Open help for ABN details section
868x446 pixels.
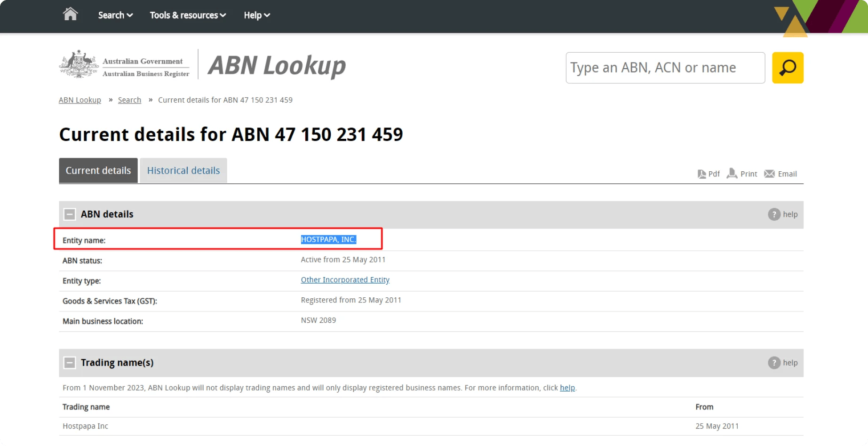pyautogui.click(x=783, y=215)
